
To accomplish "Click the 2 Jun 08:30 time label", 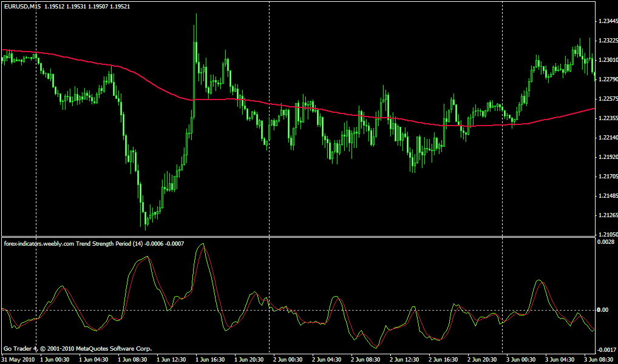I will (365, 359).
